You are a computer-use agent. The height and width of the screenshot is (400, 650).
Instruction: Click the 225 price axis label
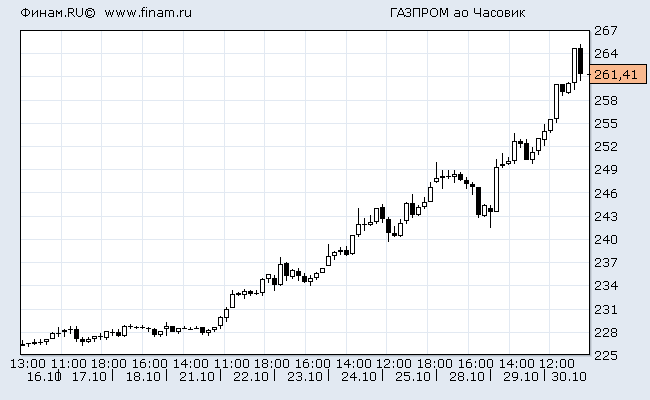(x=606, y=356)
